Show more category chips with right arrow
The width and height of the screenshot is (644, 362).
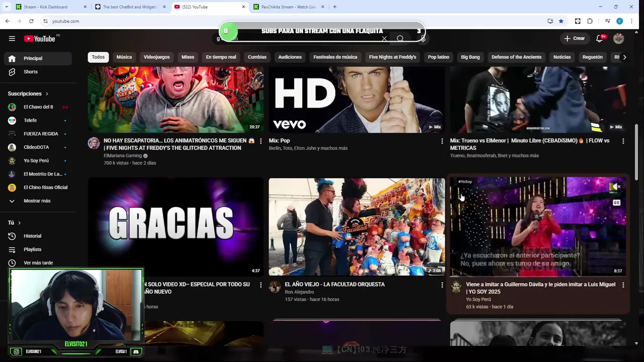click(624, 57)
